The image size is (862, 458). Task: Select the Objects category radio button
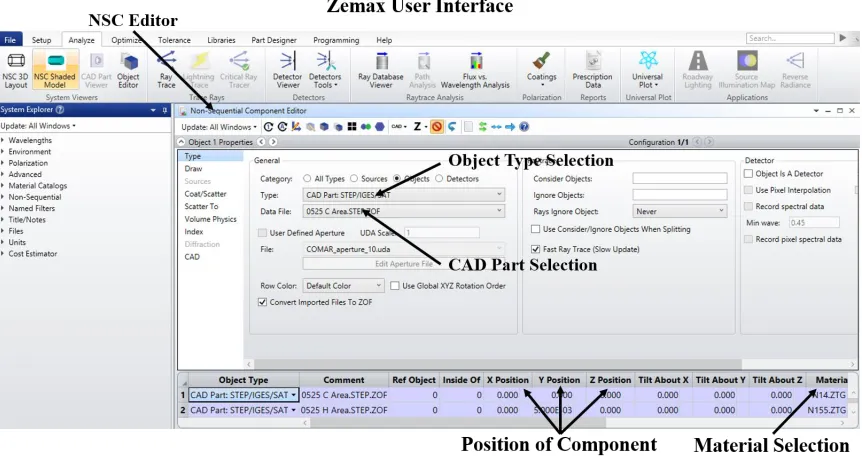pyautogui.click(x=397, y=179)
